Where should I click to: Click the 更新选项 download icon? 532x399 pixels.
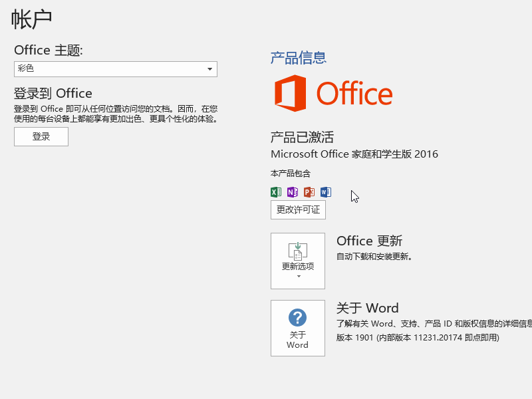tap(297, 250)
